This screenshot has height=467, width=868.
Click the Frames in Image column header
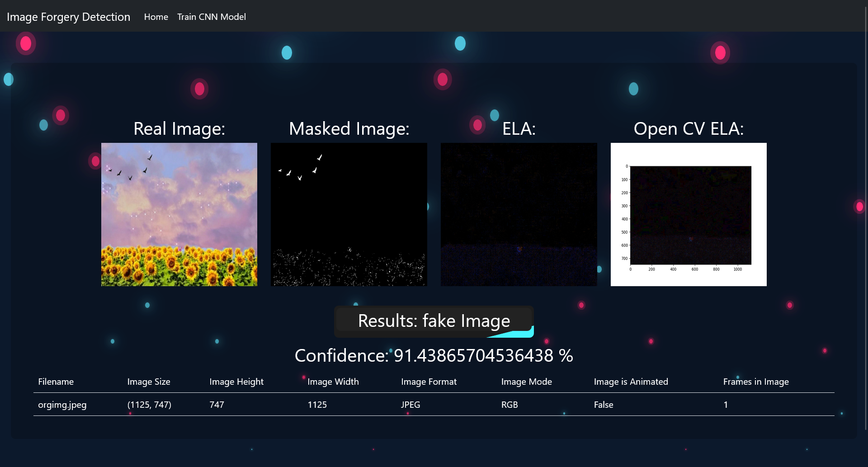755,382
